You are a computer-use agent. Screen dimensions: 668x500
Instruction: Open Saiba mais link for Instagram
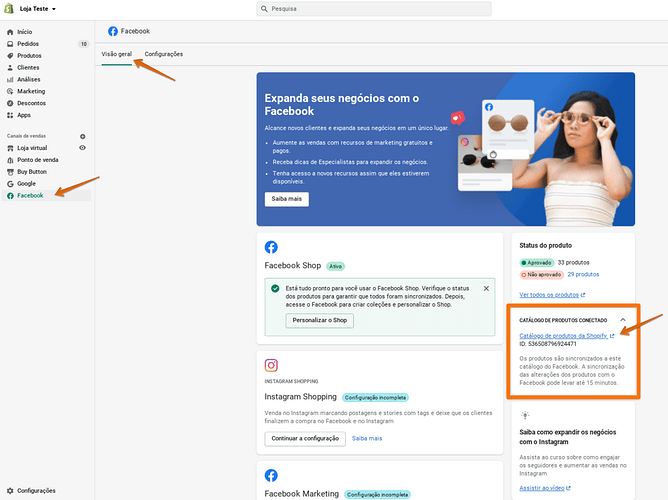(x=367, y=439)
